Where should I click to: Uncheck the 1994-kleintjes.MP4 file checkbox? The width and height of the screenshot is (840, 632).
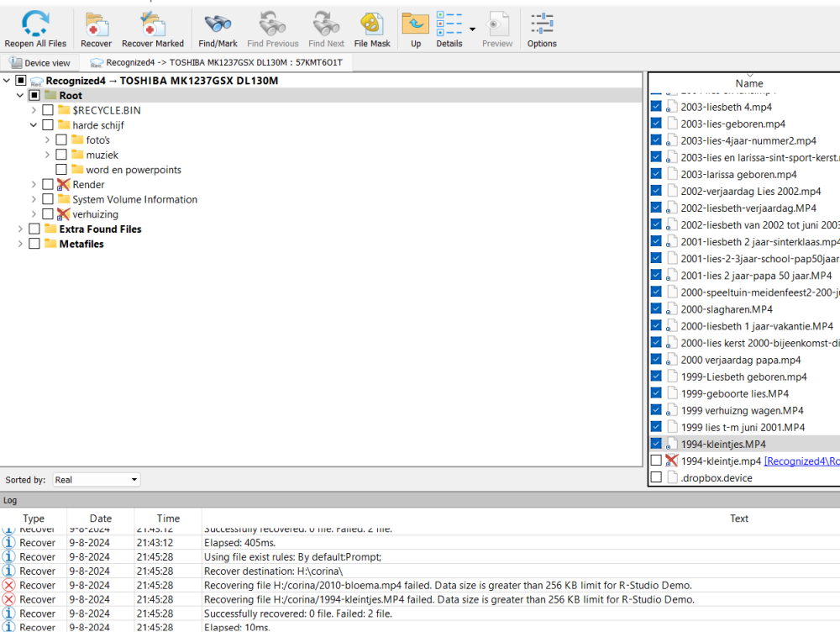(x=656, y=444)
